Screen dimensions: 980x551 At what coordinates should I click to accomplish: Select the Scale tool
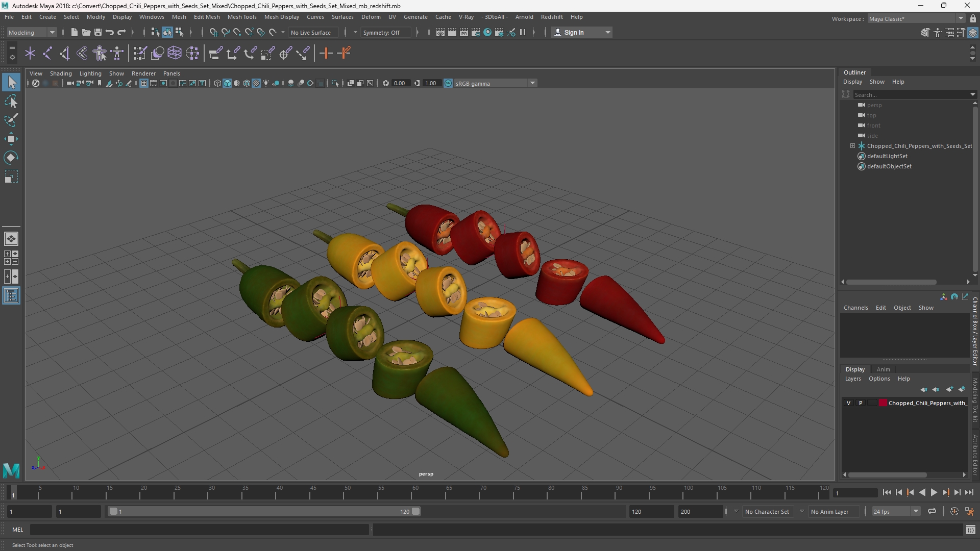[x=11, y=177]
